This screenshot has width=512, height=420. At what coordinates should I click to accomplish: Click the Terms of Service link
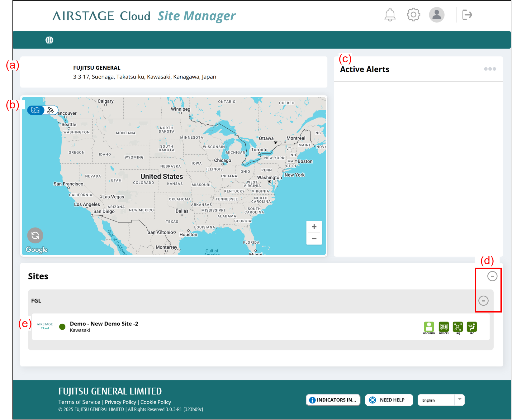click(x=79, y=402)
